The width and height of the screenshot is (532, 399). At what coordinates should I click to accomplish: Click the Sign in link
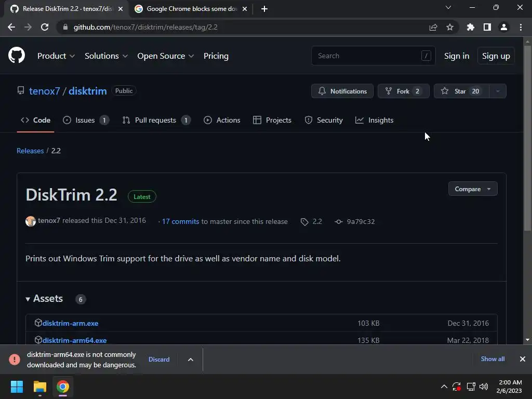click(457, 56)
